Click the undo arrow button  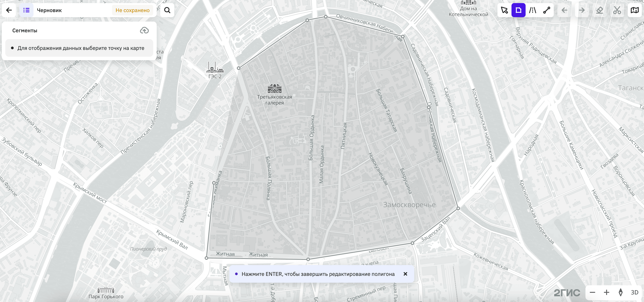564,10
